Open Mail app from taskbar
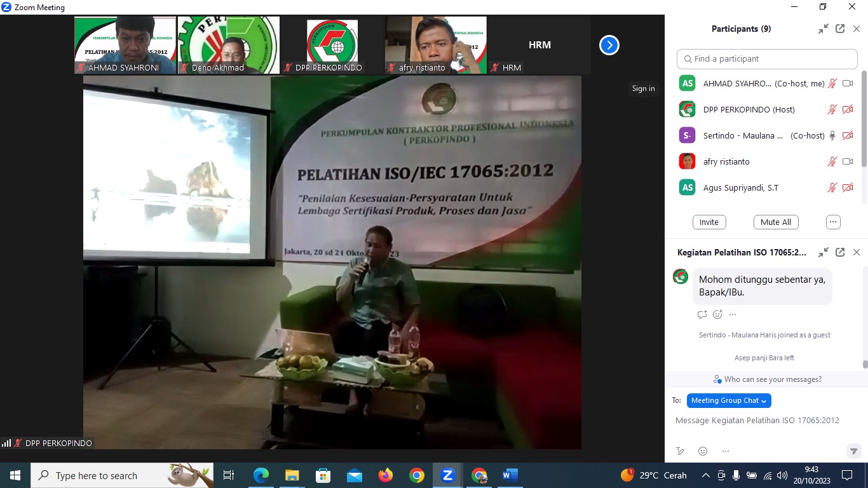The height and width of the screenshot is (488, 868). pyautogui.click(x=354, y=475)
